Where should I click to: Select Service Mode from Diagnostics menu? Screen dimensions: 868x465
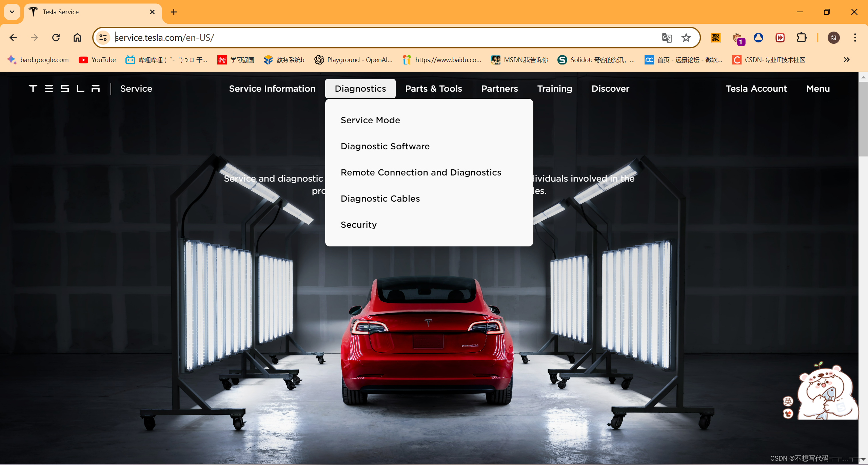tap(370, 120)
